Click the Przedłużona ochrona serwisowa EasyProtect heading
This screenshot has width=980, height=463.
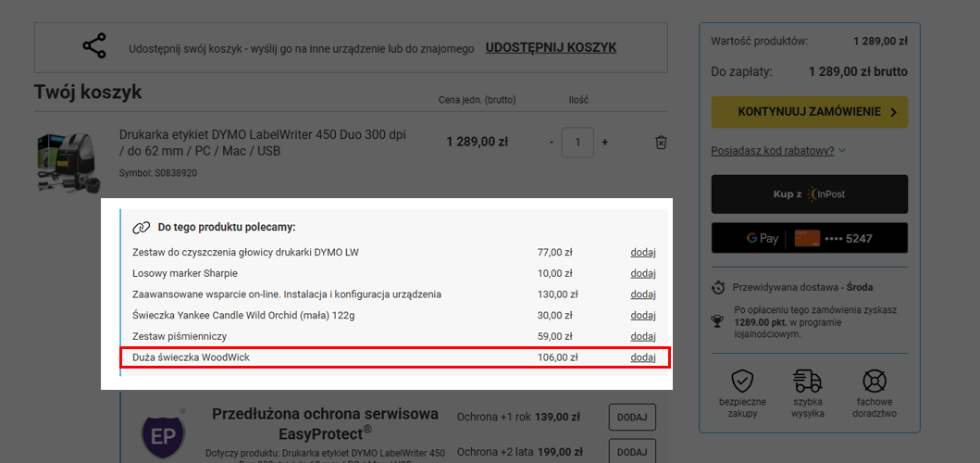tap(325, 423)
